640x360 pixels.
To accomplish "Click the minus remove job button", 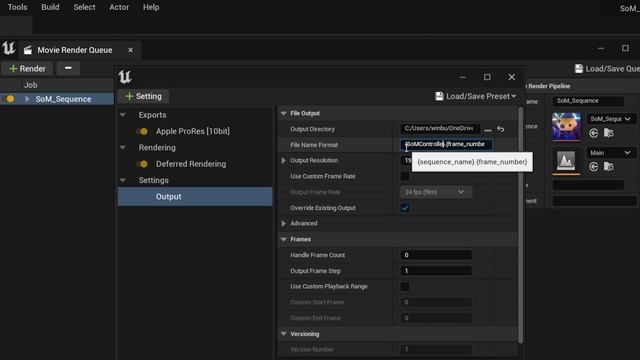I will click(x=68, y=68).
